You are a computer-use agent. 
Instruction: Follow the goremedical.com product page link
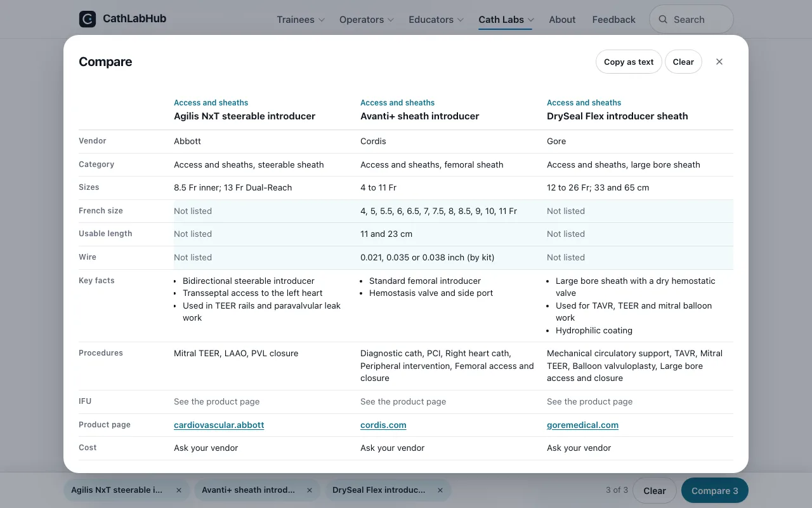pos(582,425)
